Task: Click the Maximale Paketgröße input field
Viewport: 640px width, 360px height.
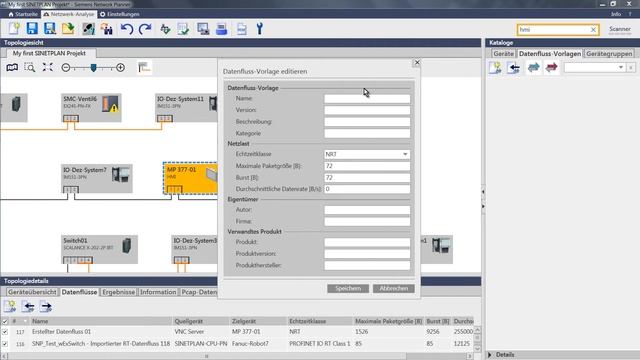Action: [x=367, y=166]
